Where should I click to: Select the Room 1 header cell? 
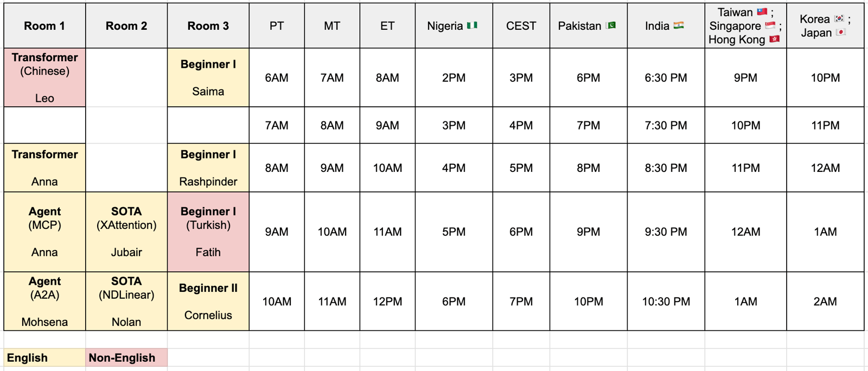(44, 25)
